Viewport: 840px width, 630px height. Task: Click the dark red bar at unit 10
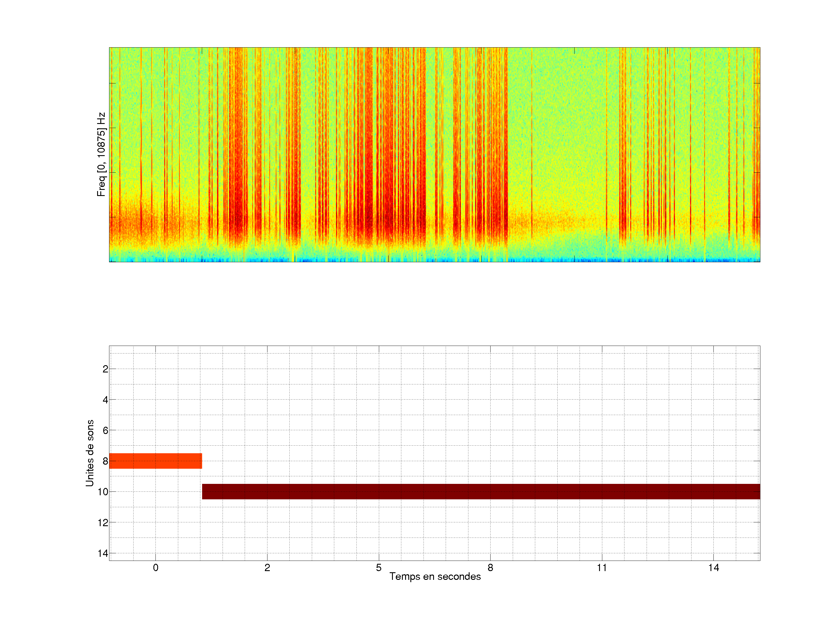tap(481, 491)
